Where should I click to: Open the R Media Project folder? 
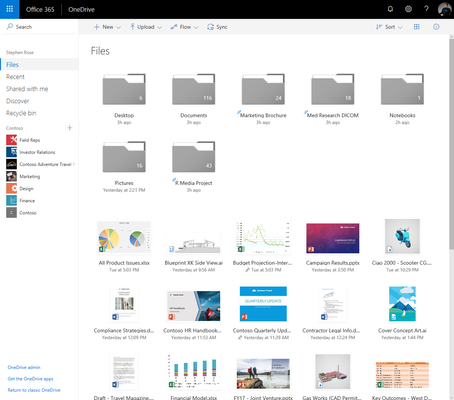pos(194,157)
